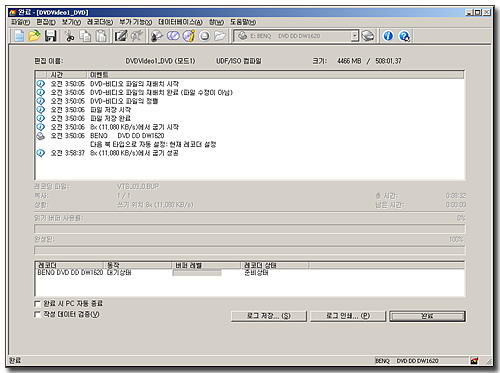500x373 pixels.
Task: Open the recorder selection dropdown arrow
Action: 355,36
